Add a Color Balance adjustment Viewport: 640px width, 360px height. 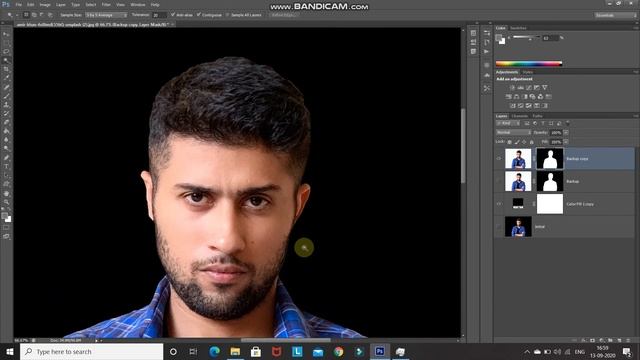click(516, 97)
